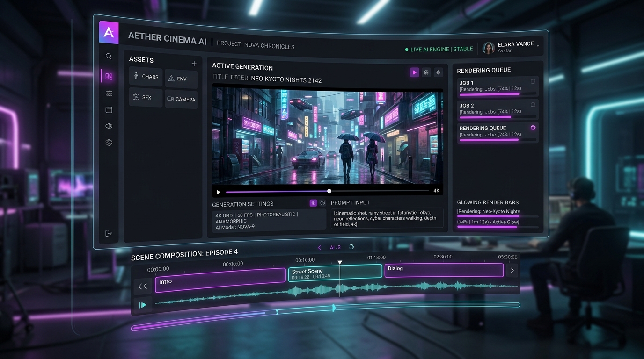This screenshot has height=359, width=644.
Task: Select the Intro clip on timeline
Action: click(x=220, y=280)
